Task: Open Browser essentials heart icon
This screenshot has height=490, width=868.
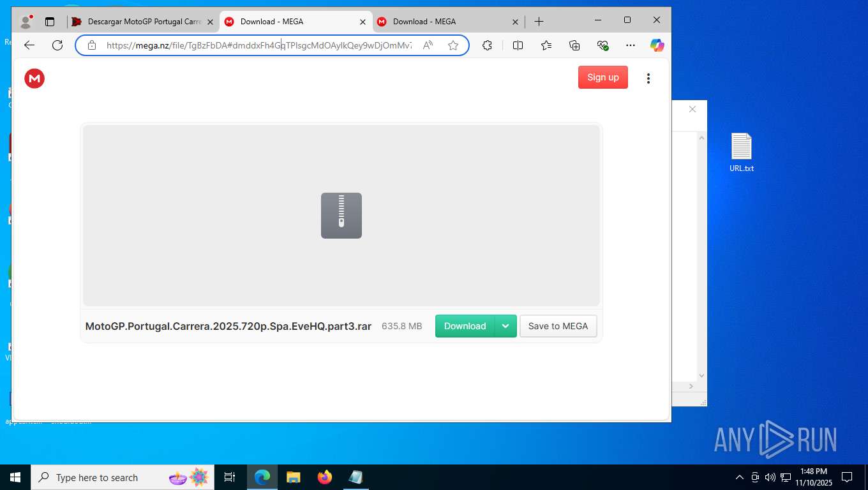Action: (602, 45)
